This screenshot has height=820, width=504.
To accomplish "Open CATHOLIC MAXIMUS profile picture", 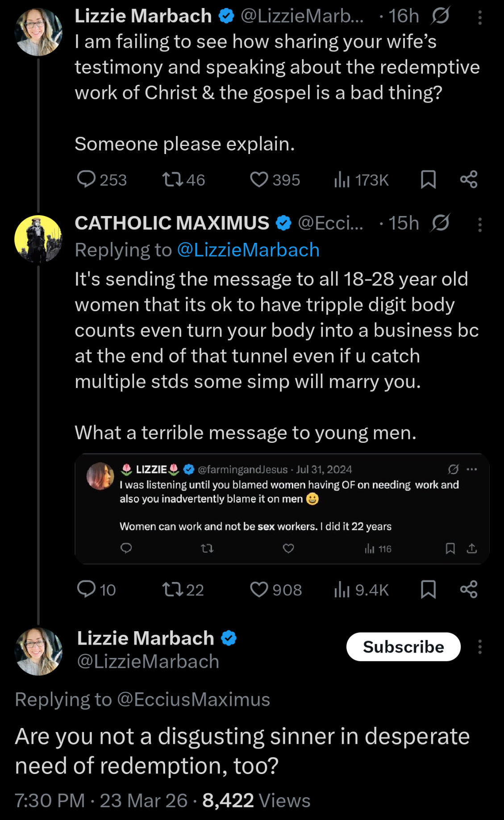I will [x=38, y=239].
